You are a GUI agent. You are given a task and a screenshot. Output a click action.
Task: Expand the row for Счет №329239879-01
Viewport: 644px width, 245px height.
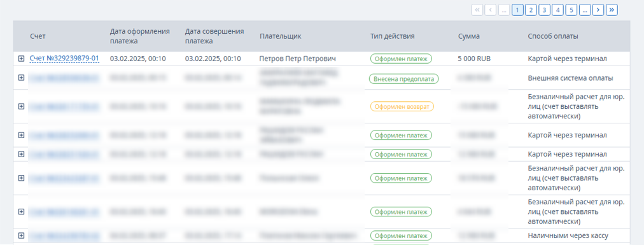[22, 59]
